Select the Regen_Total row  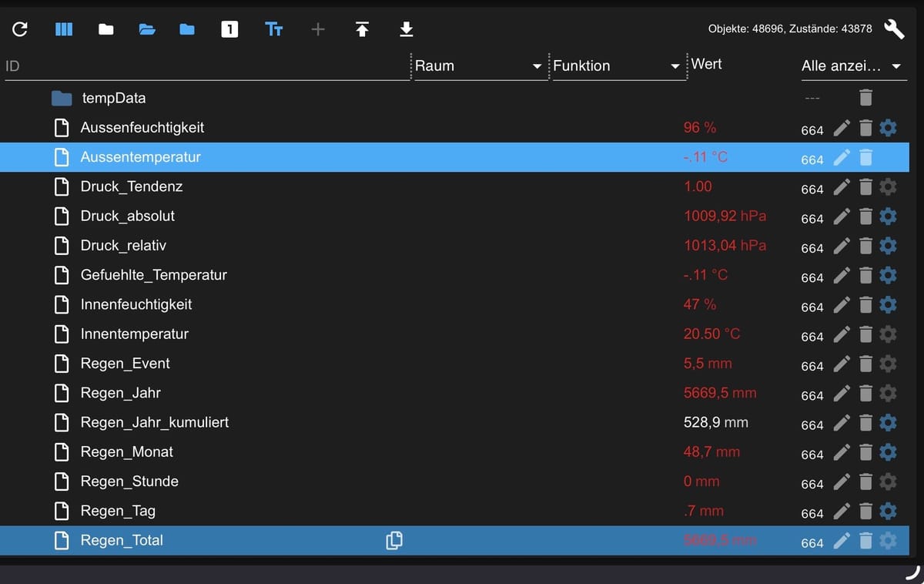454,541
